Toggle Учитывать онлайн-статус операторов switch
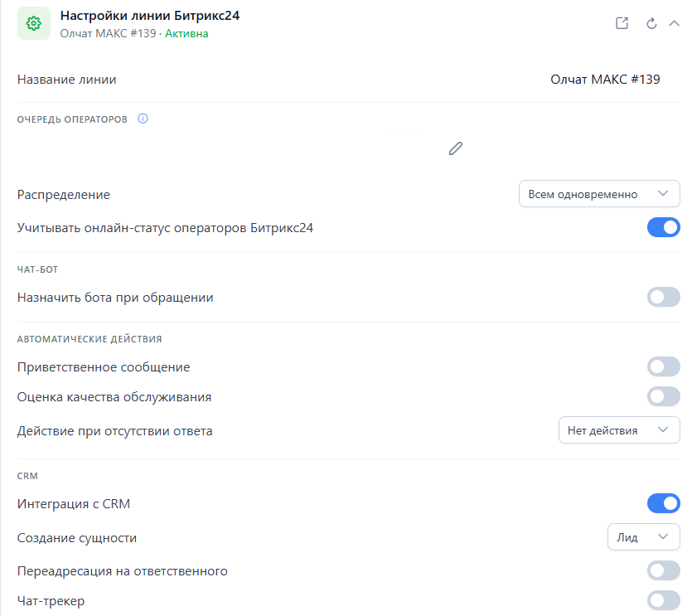The width and height of the screenshot is (692, 616). click(663, 227)
